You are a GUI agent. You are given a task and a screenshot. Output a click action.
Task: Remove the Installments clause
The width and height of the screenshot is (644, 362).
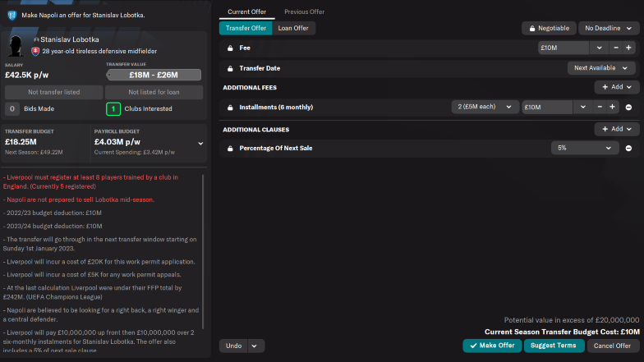[628, 107]
